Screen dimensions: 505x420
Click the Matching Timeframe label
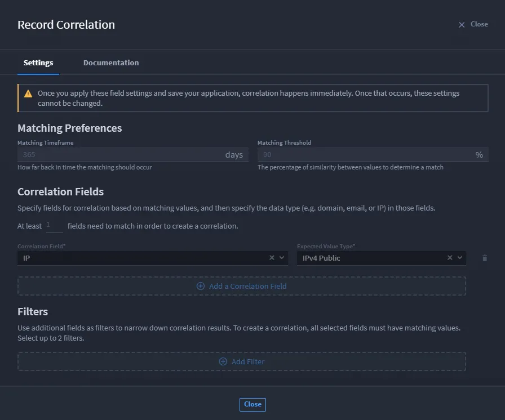click(46, 142)
